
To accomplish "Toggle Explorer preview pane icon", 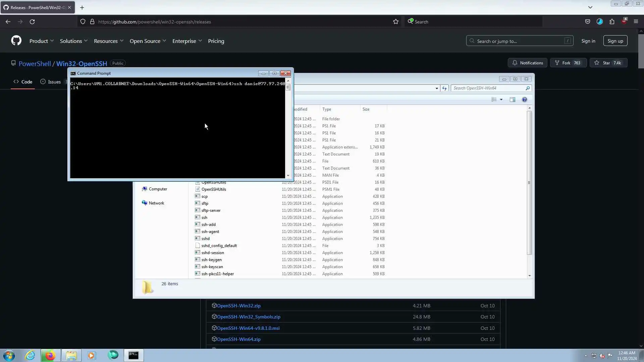I will (512, 100).
